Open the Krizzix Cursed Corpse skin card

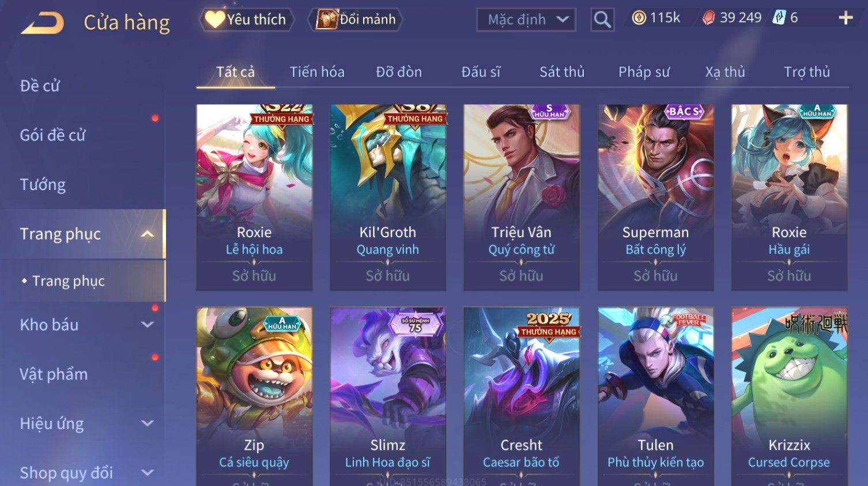pos(790,397)
